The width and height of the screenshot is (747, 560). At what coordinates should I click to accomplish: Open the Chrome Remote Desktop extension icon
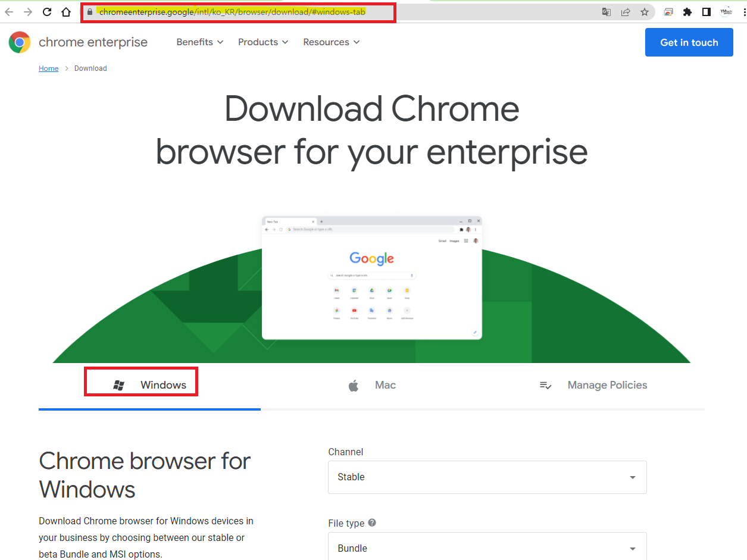(668, 12)
